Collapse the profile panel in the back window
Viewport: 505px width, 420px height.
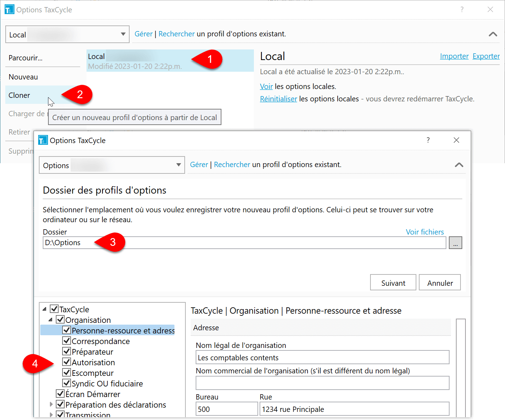tap(493, 34)
